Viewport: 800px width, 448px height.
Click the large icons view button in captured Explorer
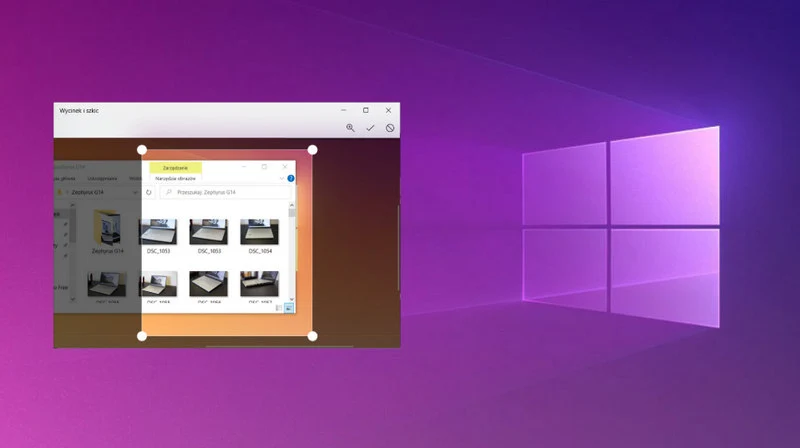[289, 308]
